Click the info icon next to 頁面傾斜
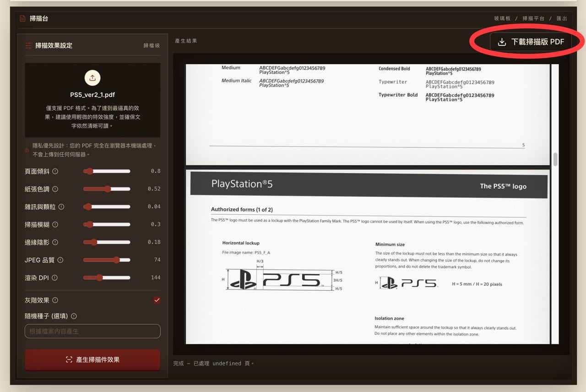The image size is (586, 392). coord(55,171)
